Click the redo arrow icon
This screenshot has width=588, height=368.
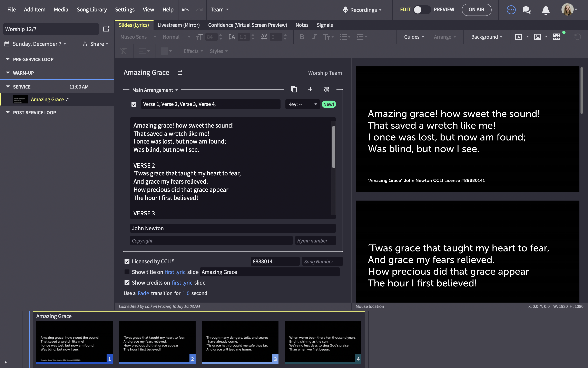pos(199,10)
